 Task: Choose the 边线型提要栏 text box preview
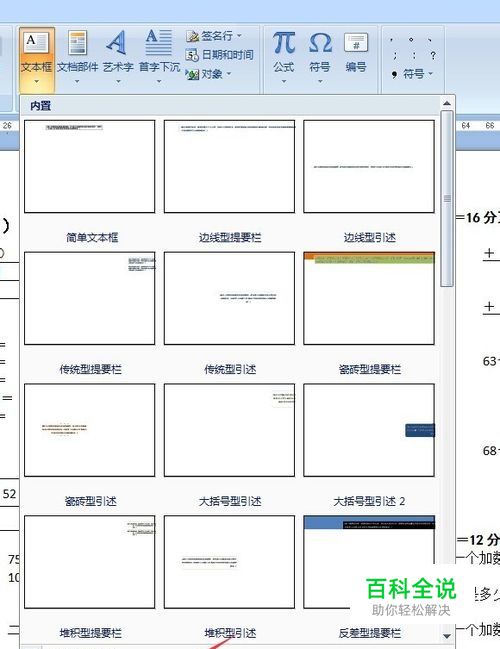[x=229, y=166]
